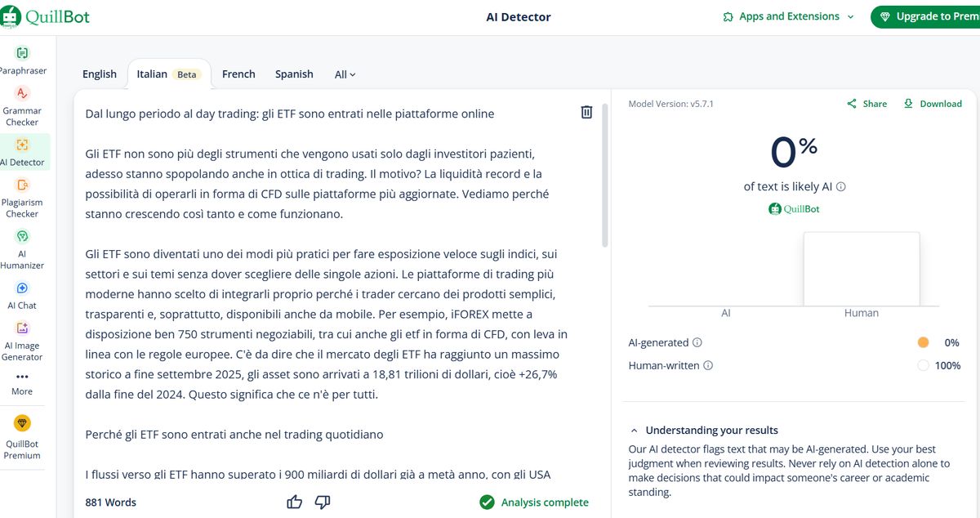Give thumbs up on the analysis

pos(294,502)
